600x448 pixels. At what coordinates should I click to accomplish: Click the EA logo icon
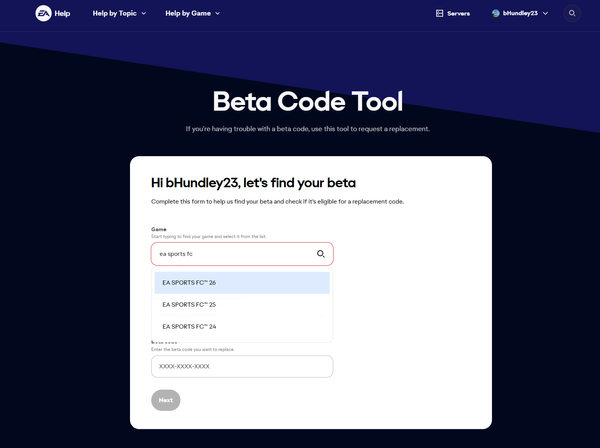tap(43, 13)
